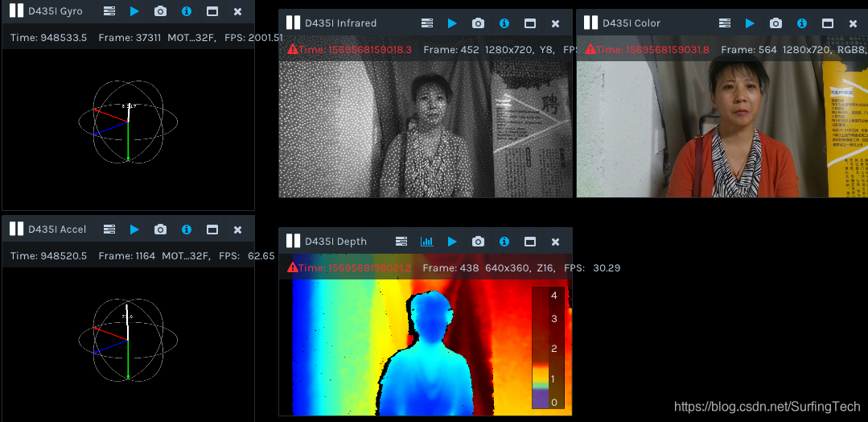Pause the D435I Color stream using the pause icon
This screenshot has width=868, height=422.
(590, 23)
